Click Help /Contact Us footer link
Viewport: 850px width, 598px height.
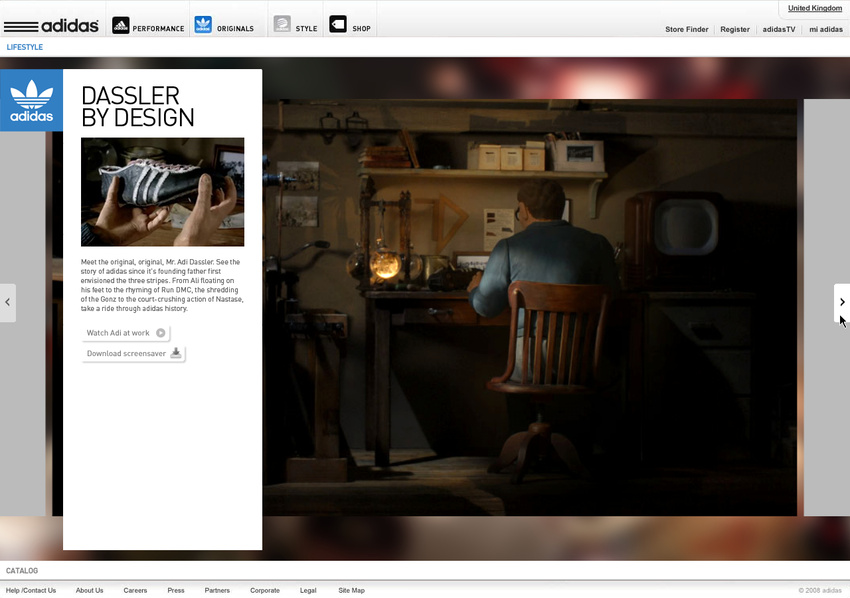click(31, 590)
